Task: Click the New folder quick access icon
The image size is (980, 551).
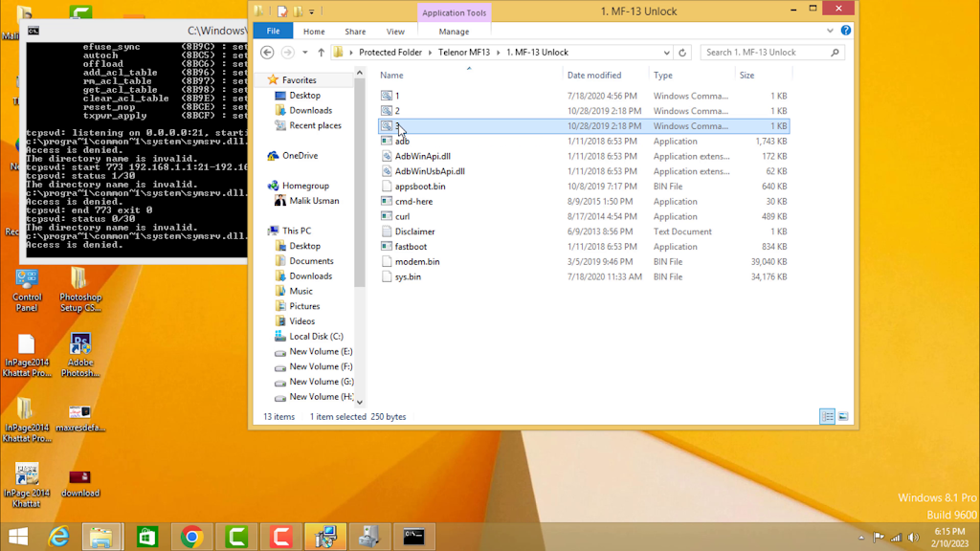Action: pyautogui.click(x=299, y=11)
